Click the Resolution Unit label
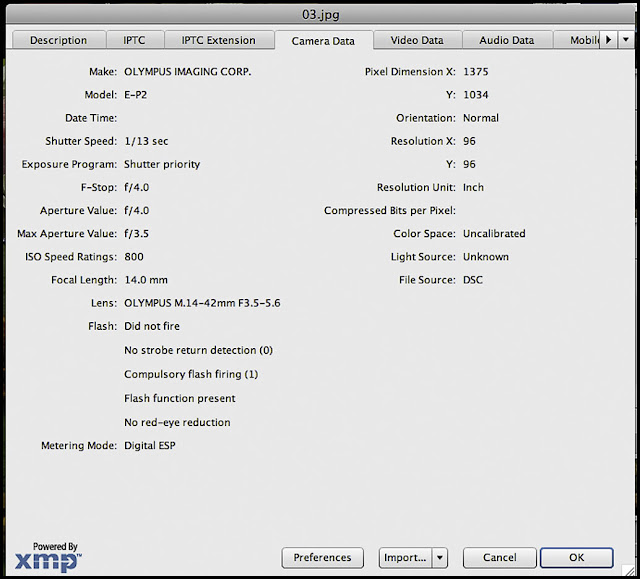Screen dimensions: 640x579 pos(416,187)
